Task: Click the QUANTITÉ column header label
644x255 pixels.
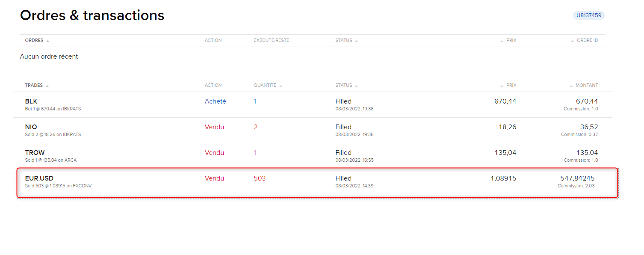Action: [x=265, y=86]
